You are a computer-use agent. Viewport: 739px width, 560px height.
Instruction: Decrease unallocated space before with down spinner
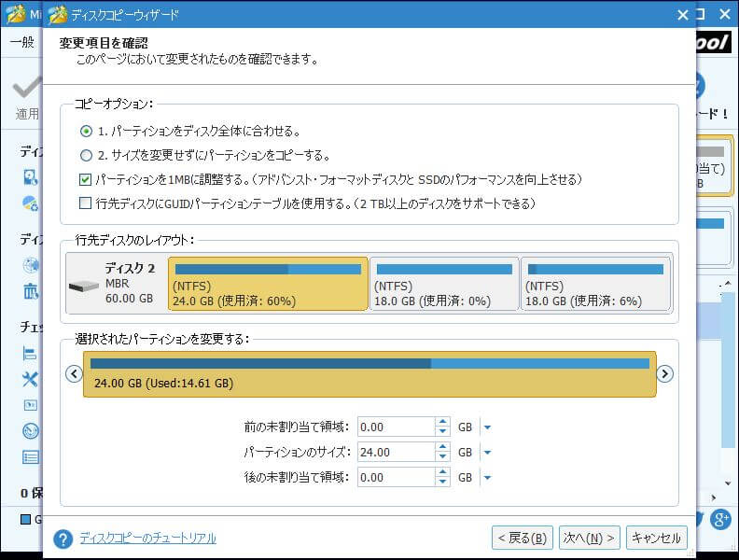tap(442, 432)
